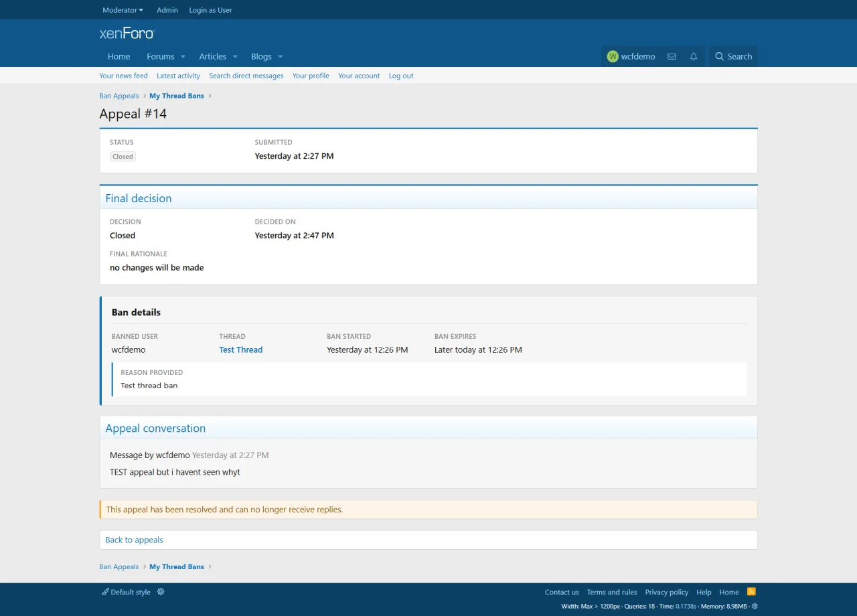Image resolution: width=857 pixels, height=616 pixels.
Task: Open Terms and rules link
Action: coord(612,592)
